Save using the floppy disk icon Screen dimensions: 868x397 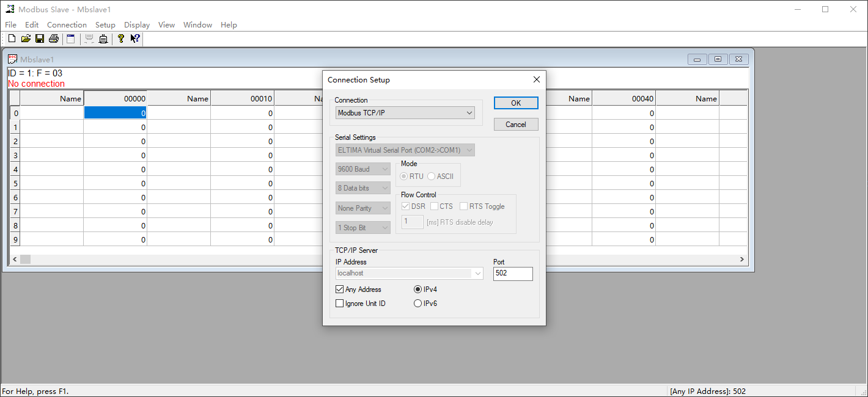tap(40, 39)
